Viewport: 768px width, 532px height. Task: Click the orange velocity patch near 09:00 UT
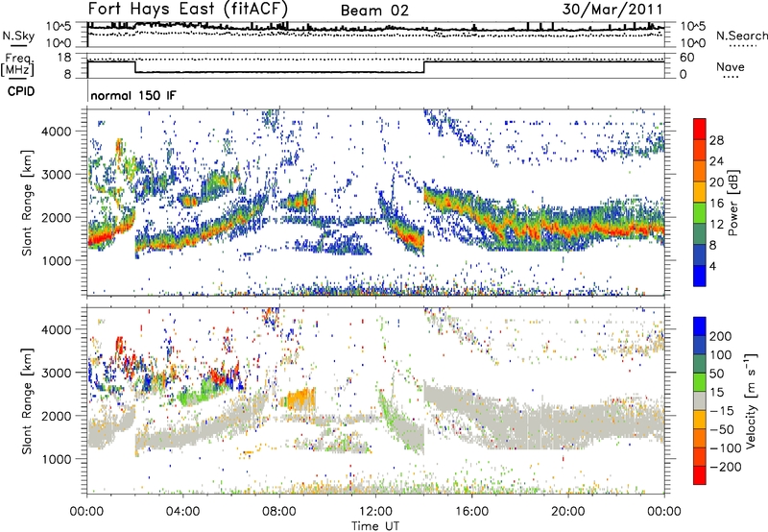point(300,399)
